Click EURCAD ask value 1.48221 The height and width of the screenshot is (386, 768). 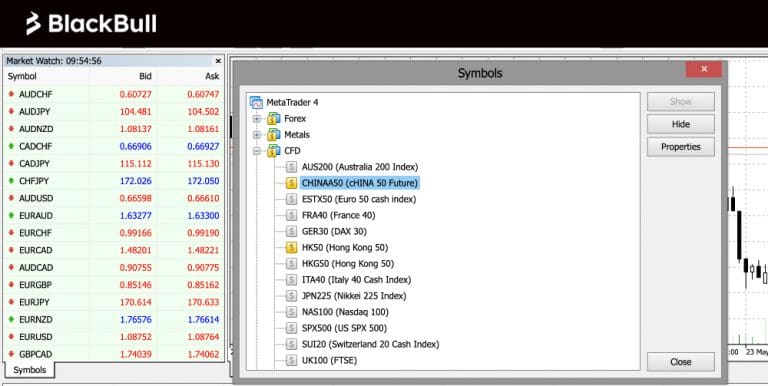click(203, 250)
